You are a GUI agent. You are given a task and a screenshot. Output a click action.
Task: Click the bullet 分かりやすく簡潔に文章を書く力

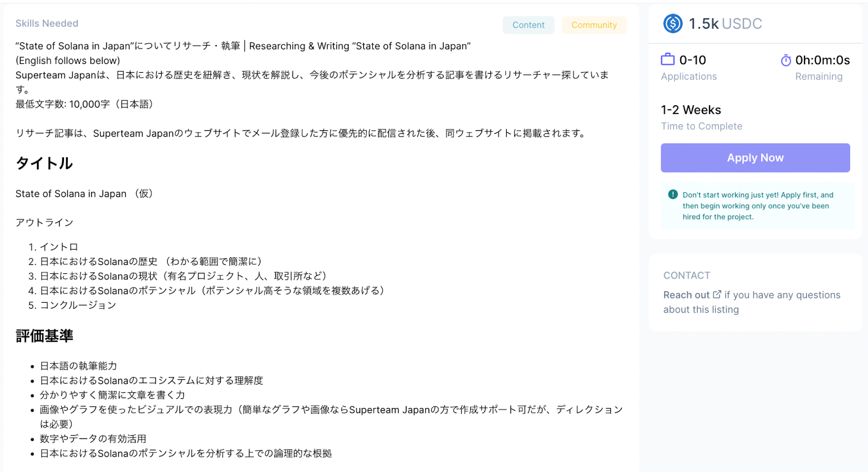click(112, 396)
